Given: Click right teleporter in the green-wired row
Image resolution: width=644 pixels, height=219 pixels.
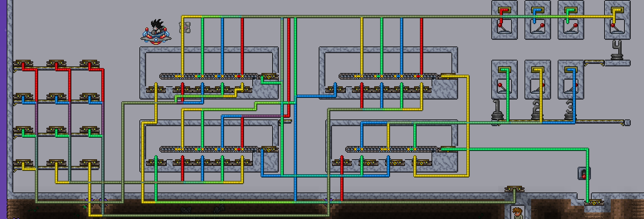Looking at the screenshot, I should click(90, 130).
